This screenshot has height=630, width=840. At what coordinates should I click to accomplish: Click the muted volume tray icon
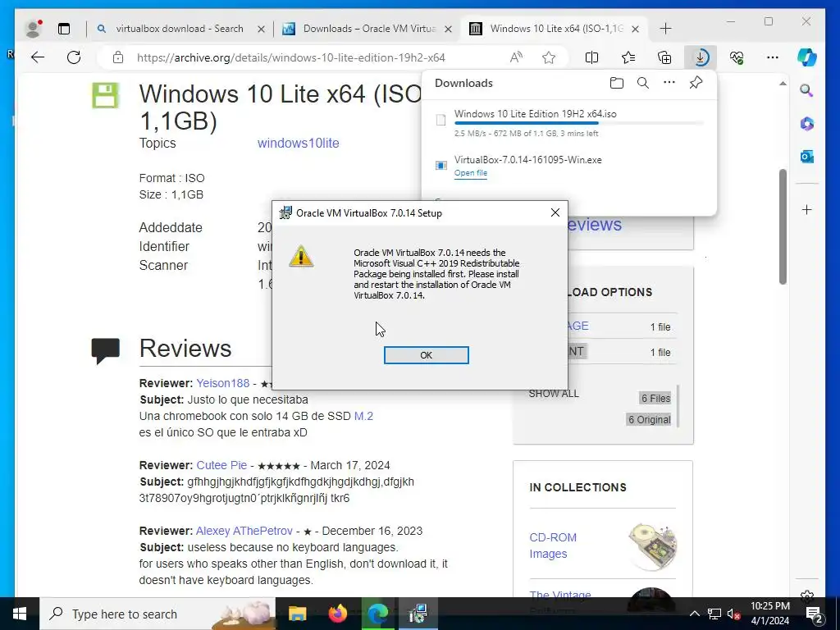733,614
